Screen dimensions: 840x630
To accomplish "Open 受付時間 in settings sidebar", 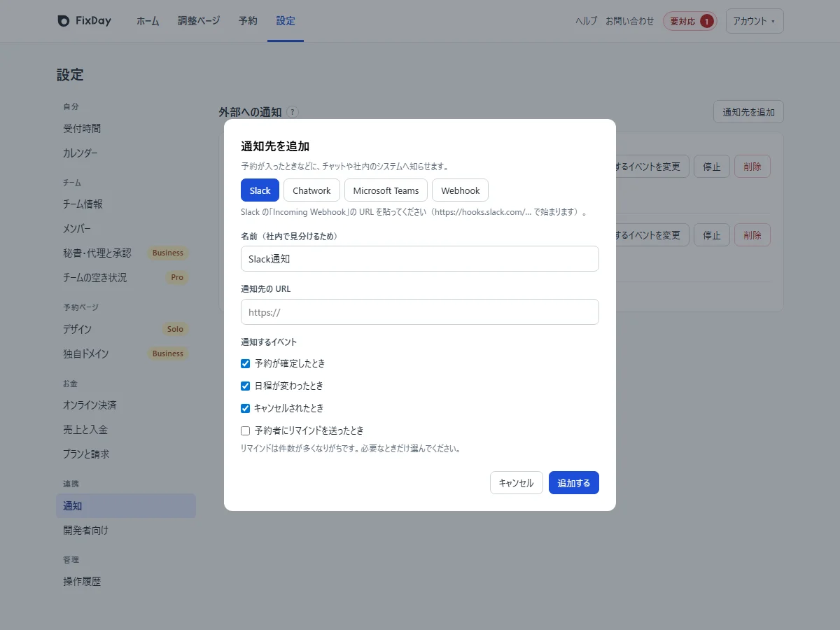I will tap(126, 129).
